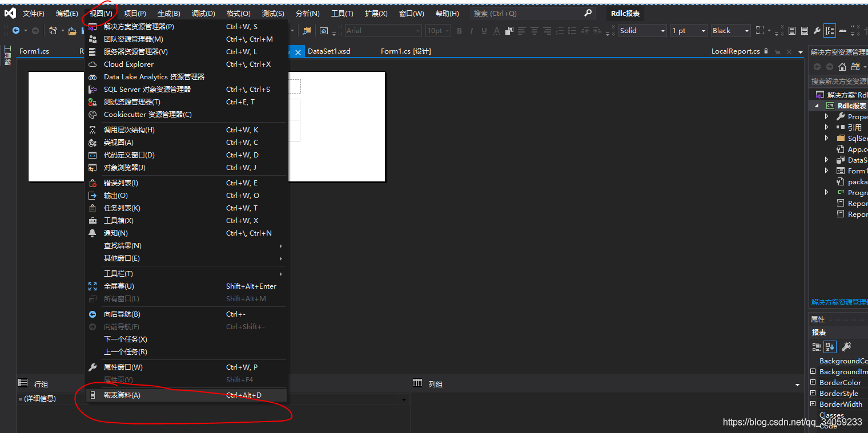Click the navigate backward toolbar icon

(16, 31)
